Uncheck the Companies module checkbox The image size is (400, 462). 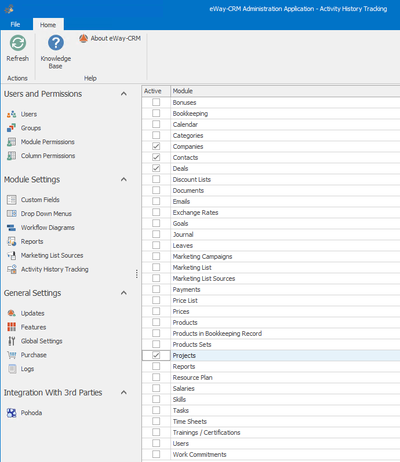click(156, 146)
